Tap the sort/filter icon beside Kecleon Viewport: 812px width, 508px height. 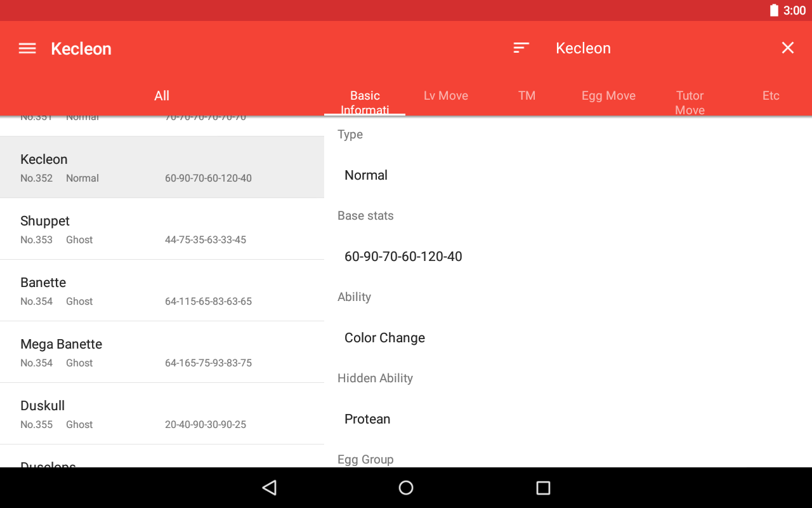pyautogui.click(x=521, y=48)
